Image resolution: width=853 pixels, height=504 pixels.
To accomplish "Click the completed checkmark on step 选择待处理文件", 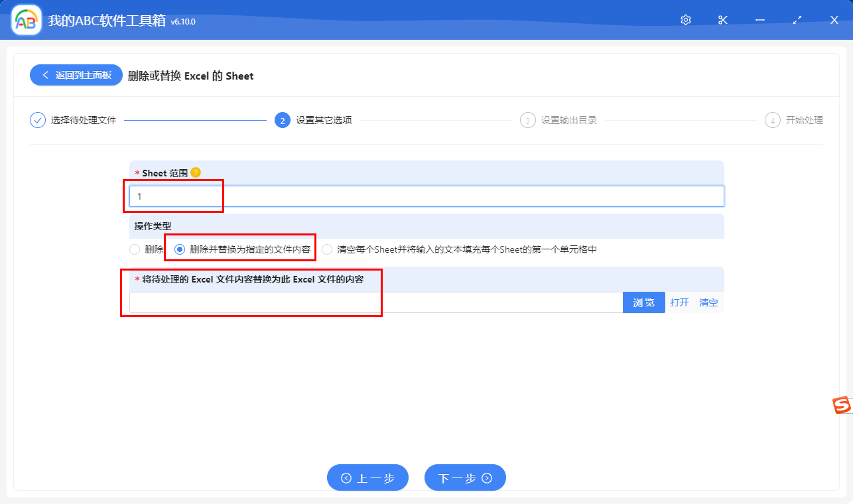I will coord(37,120).
